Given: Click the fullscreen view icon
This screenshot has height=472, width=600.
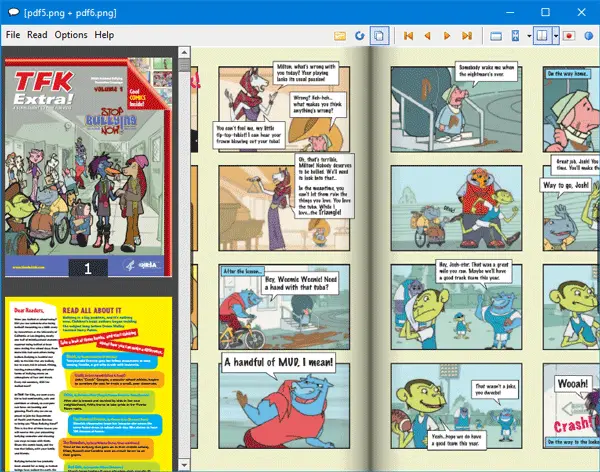Looking at the screenshot, I should pyautogui.click(x=496, y=36).
